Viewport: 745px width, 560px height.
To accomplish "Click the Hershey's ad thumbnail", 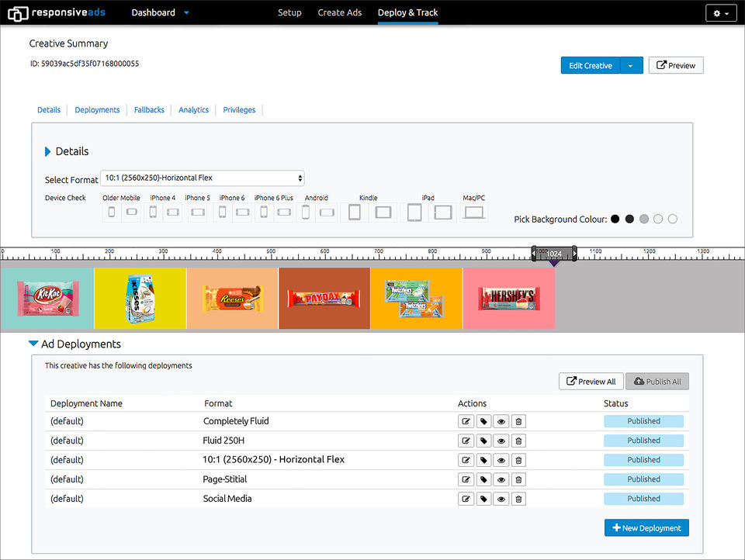I will pyautogui.click(x=509, y=299).
